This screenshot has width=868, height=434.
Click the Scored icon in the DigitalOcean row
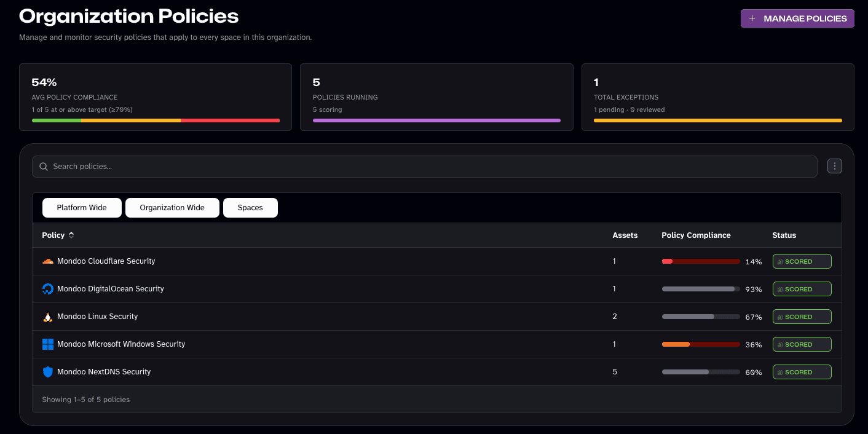tap(780, 290)
